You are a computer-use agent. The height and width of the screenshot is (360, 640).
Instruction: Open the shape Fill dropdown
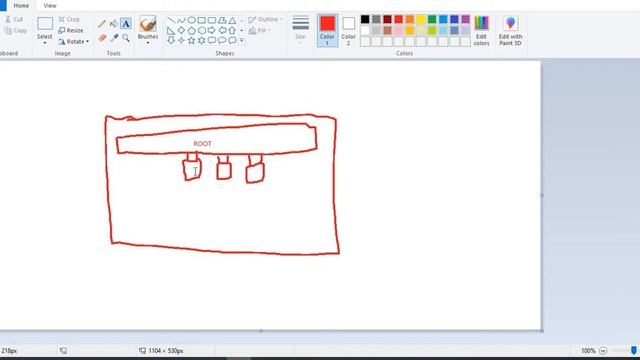[260, 30]
